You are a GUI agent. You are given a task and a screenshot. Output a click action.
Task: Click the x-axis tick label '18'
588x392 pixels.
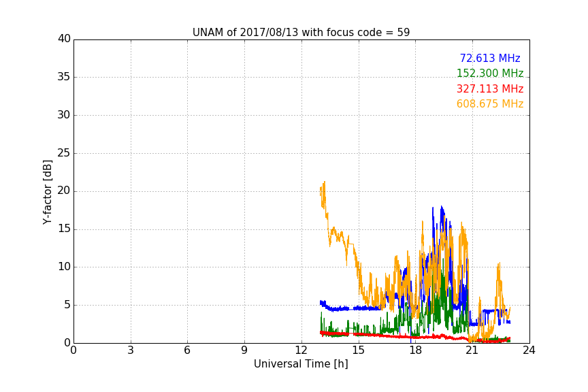pyautogui.click(x=415, y=350)
